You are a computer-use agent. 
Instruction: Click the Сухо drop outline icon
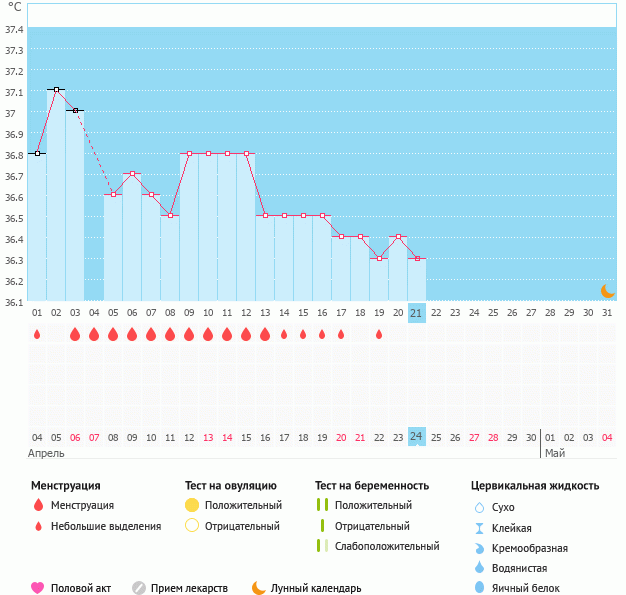[479, 507]
